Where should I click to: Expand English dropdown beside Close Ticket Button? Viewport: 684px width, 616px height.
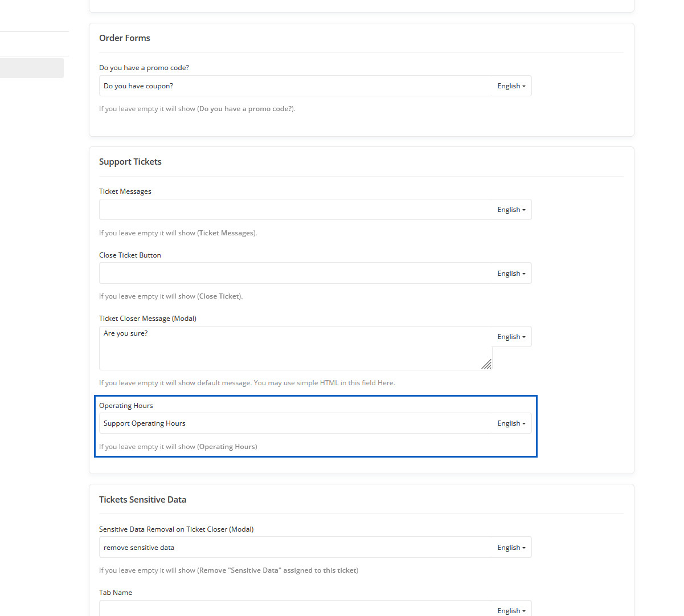511,274
